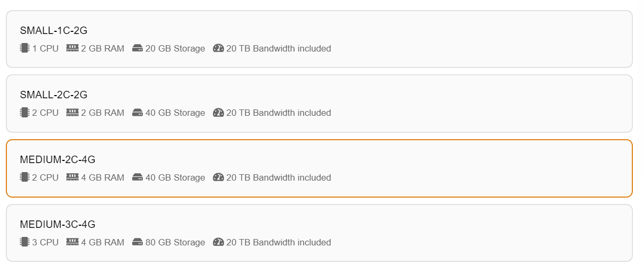
Task: Select the SMALL-1C-2G plan title
Action: click(54, 30)
